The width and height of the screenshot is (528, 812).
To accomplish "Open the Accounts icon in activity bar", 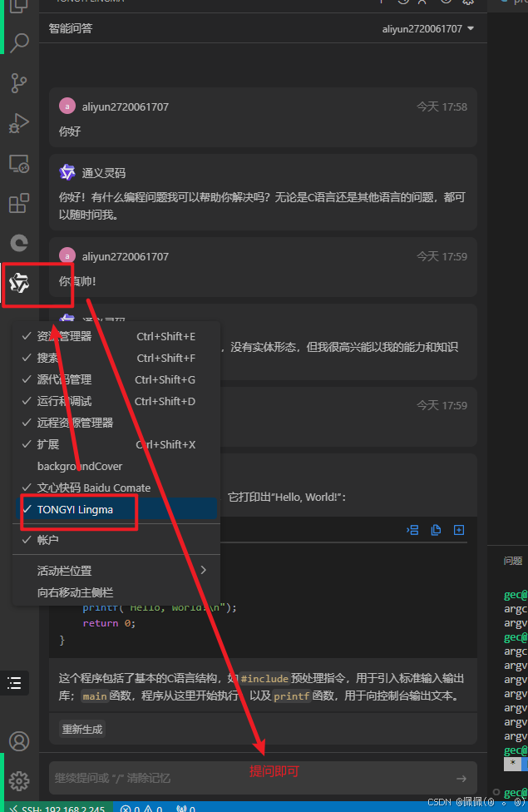I will [x=19, y=741].
